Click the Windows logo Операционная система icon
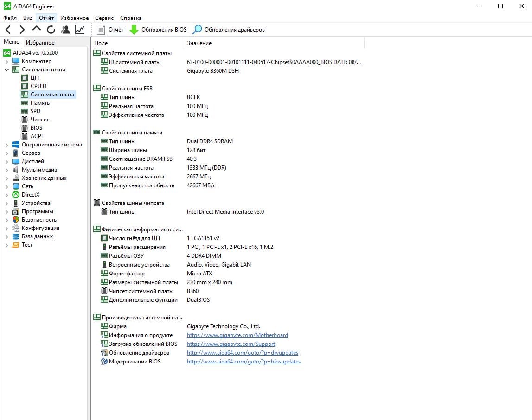Viewport: 532px width, 420px height. tap(16, 145)
